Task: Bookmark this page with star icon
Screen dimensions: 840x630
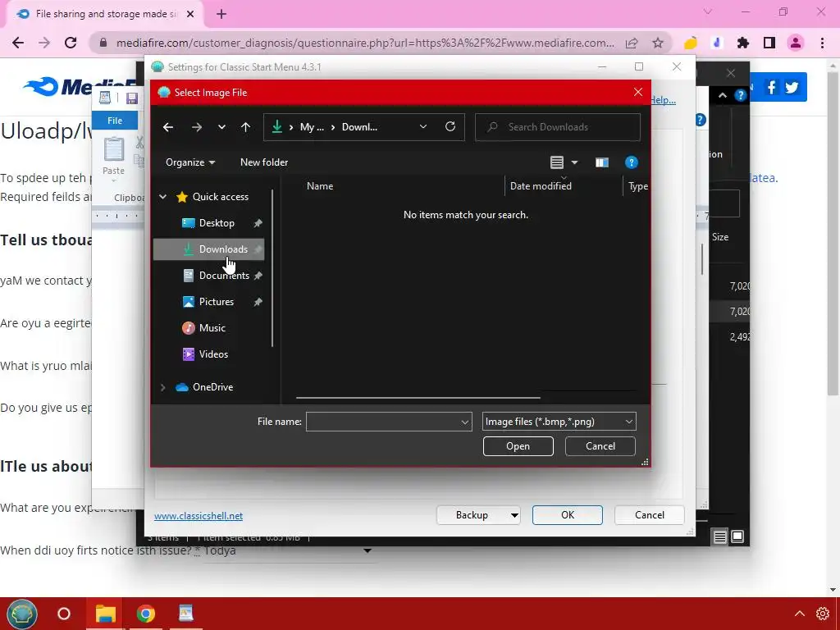Action: (x=658, y=43)
